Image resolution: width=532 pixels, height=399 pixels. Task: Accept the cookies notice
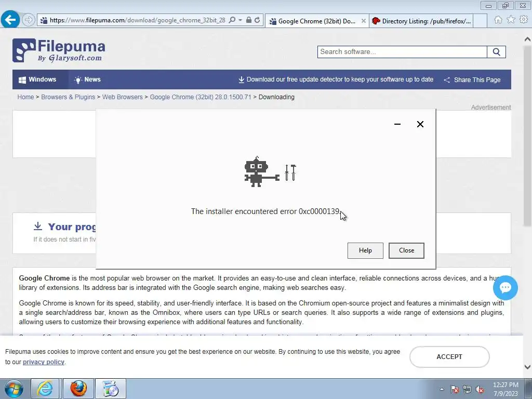pos(449,357)
